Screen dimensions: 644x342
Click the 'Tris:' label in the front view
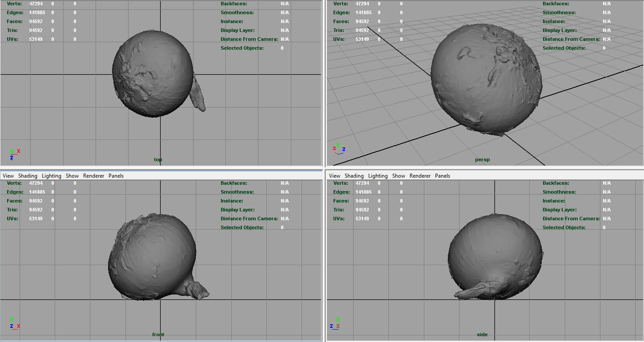pos(12,210)
